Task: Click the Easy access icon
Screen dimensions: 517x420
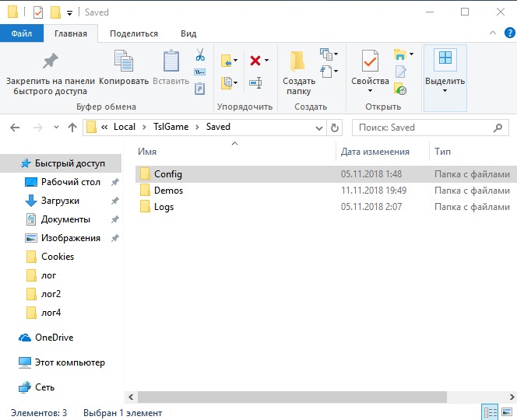Action: click(x=326, y=72)
